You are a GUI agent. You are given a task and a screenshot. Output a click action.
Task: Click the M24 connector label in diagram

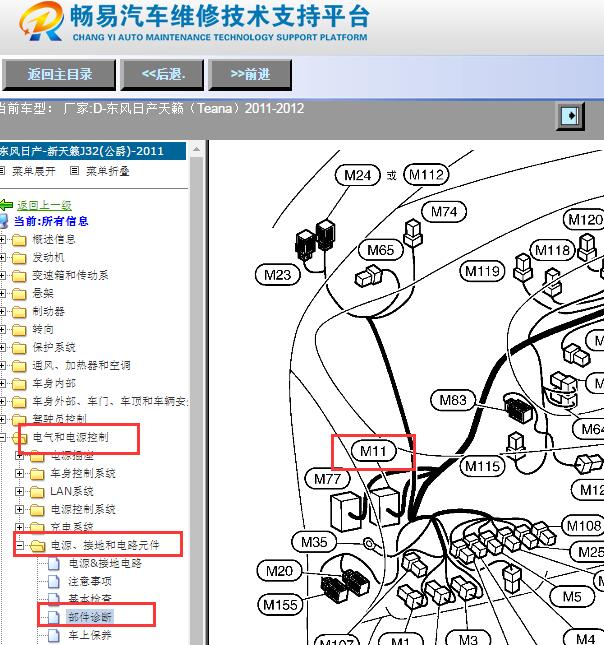[x=358, y=175]
